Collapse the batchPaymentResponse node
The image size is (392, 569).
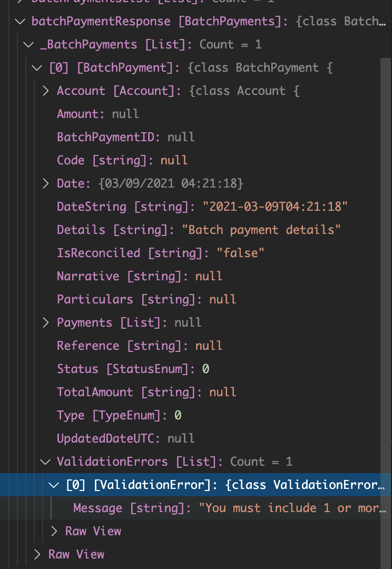19,21
